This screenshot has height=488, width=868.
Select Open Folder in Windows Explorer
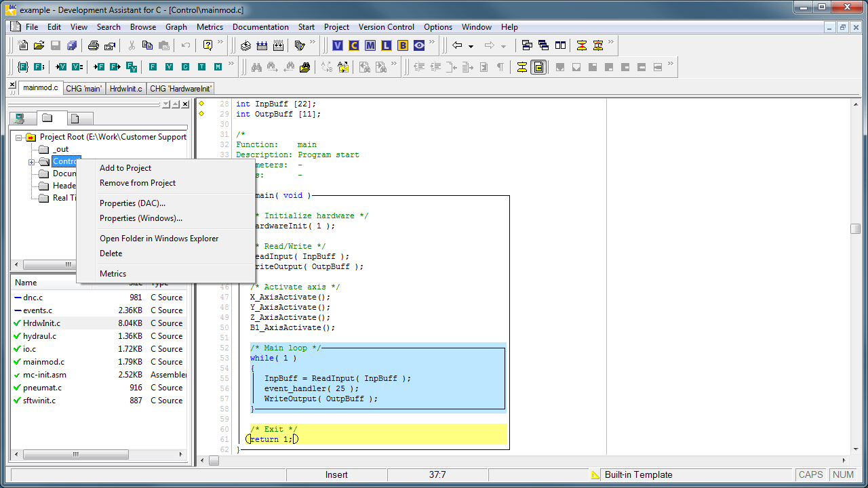tap(159, 239)
